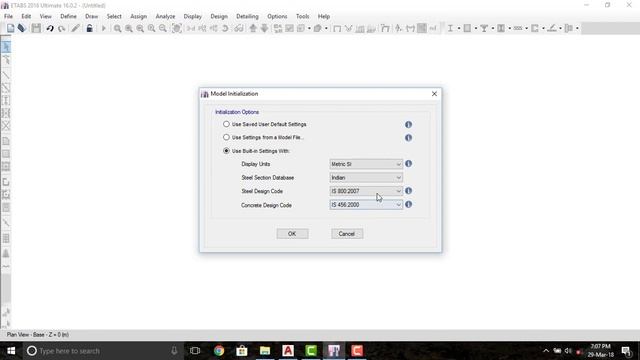The width and height of the screenshot is (640, 360).
Task: Open AutoCAD from the taskbar
Action: click(288, 351)
